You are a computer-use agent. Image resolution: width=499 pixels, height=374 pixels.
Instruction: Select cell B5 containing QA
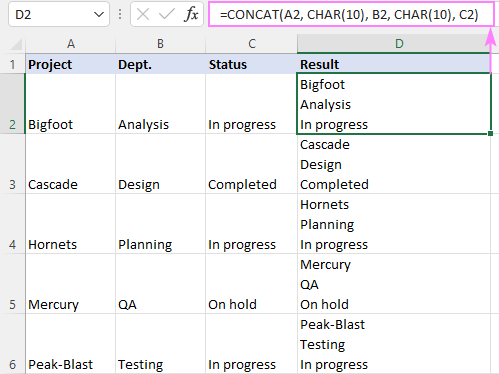(x=161, y=284)
